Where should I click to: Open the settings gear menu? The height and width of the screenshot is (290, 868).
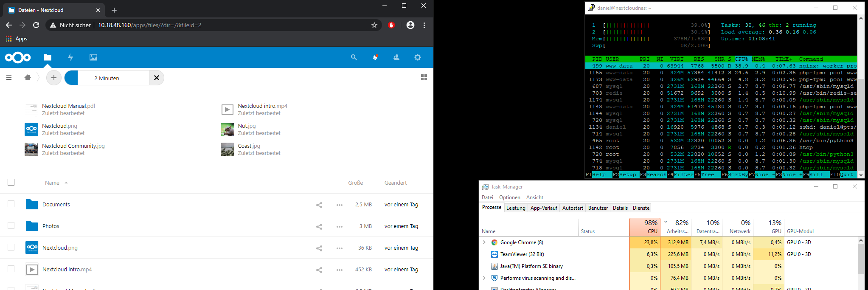418,57
